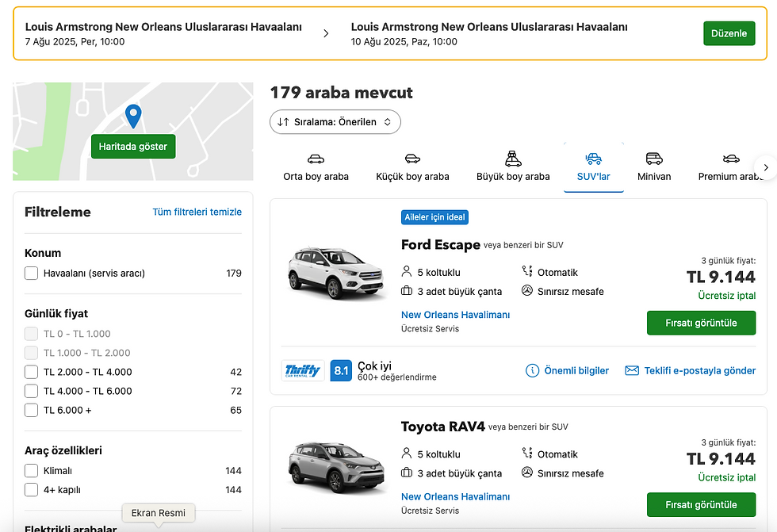Switch to the Orta boy araba tab

(x=316, y=167)
